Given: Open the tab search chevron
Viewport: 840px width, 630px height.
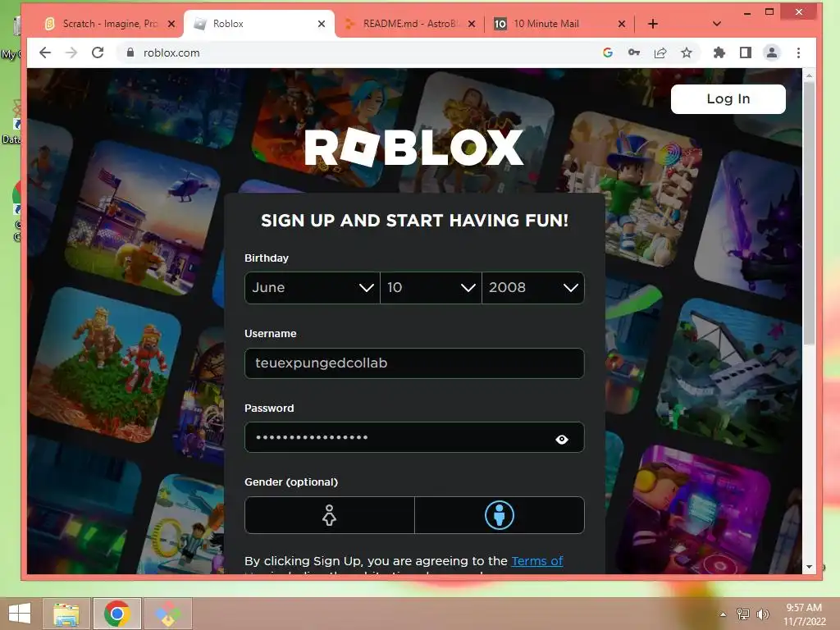Looking at the screenshot, I should tap(717, 24).
